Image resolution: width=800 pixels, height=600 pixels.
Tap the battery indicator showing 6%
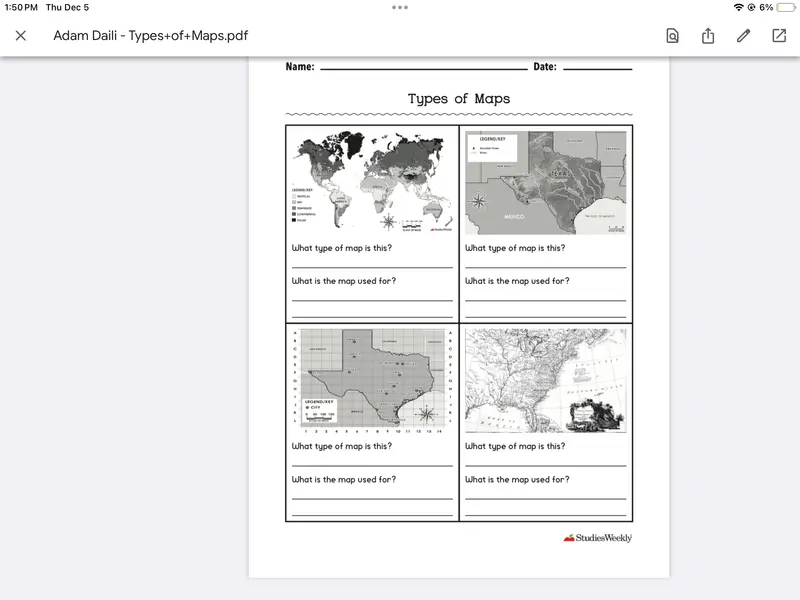tap(768, 8)
